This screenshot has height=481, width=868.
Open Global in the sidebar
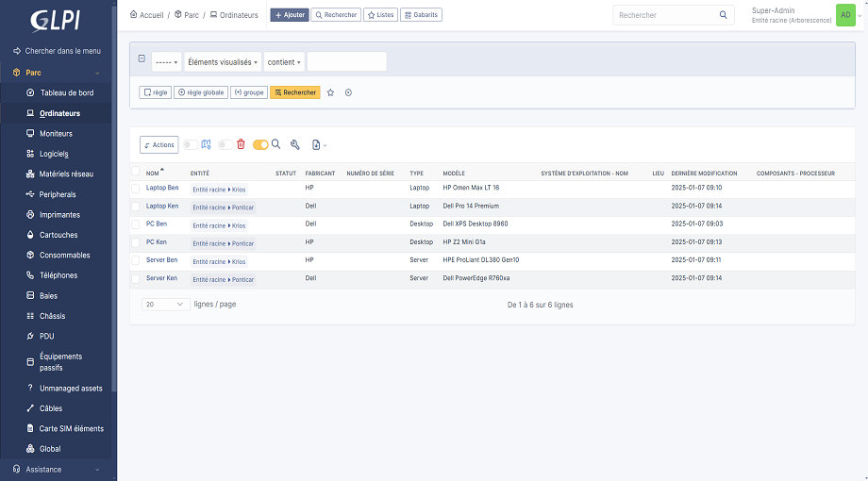point(50,449)
